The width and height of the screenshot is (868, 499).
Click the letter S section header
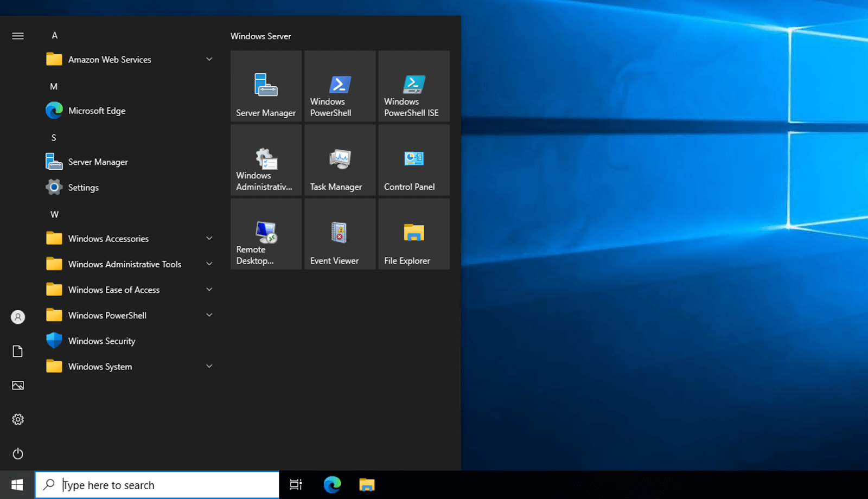click(54, 138)
